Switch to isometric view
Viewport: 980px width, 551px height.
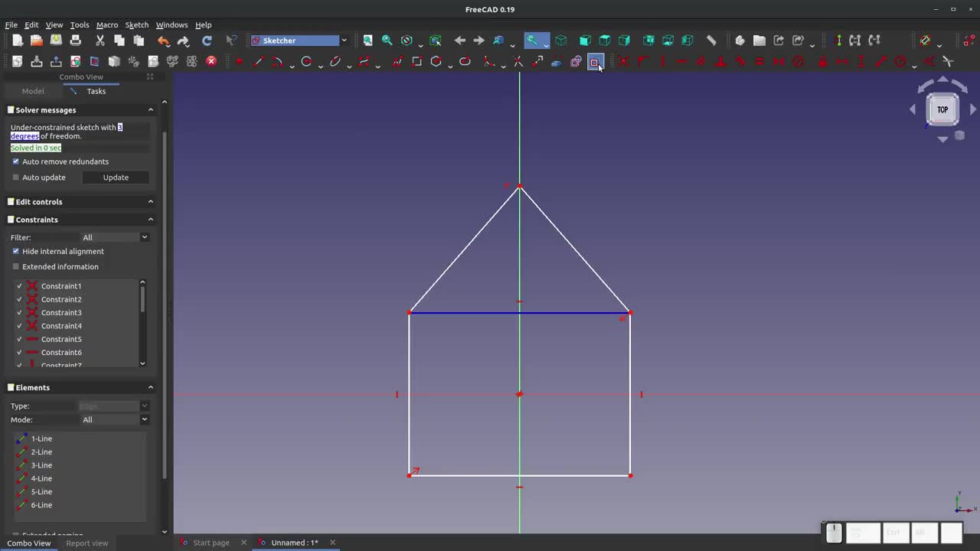560,41
